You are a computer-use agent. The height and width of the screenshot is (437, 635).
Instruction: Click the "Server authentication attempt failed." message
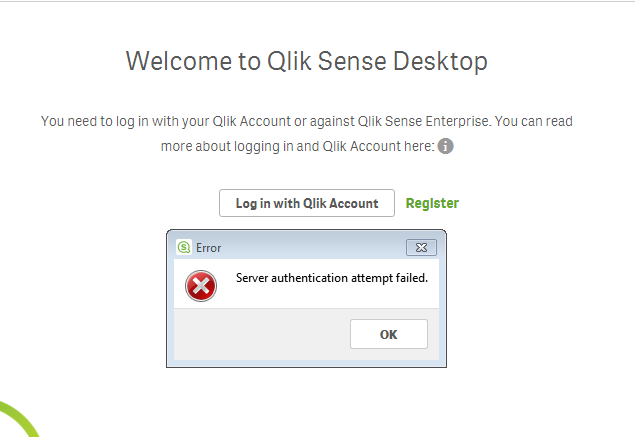click(331, 277)
